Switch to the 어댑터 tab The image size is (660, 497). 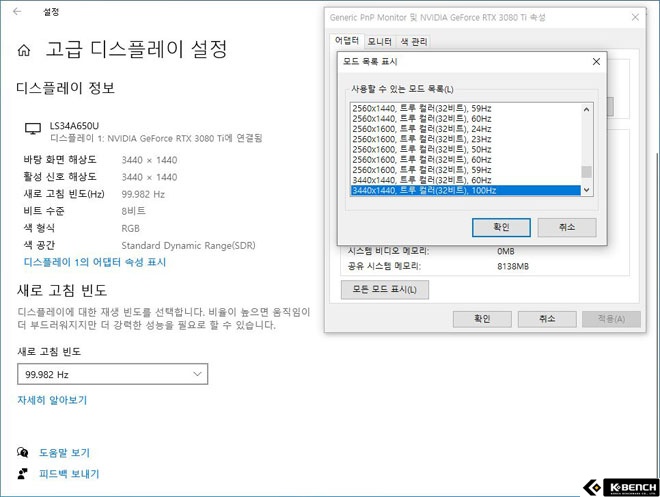pos(347,40)
